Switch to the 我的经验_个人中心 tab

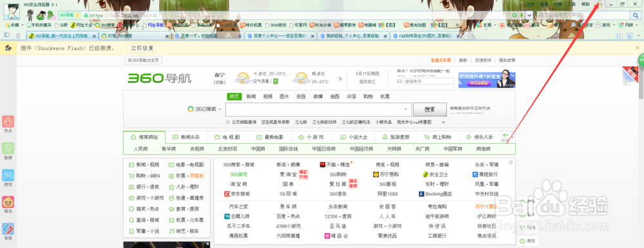coord(354,36)
